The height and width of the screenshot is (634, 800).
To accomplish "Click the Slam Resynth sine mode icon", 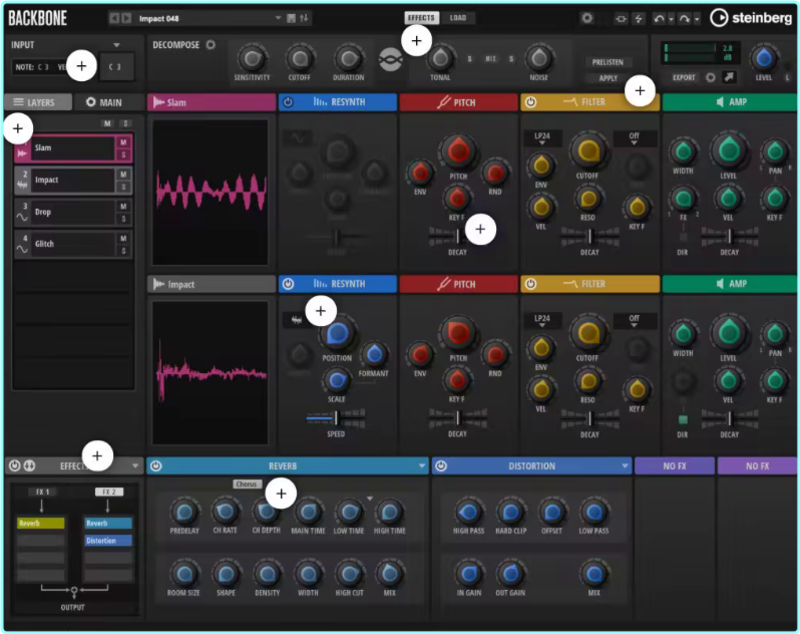I will click(x=297, y=138).
